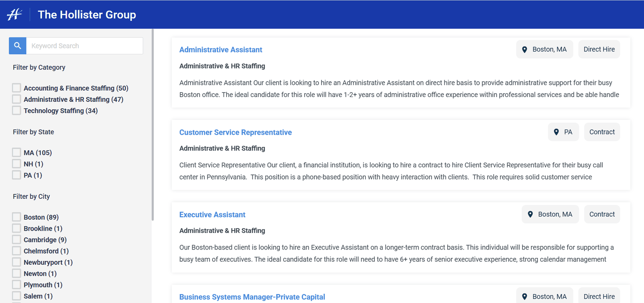Select the MA state filter checkbox

(x=17, y=153)
